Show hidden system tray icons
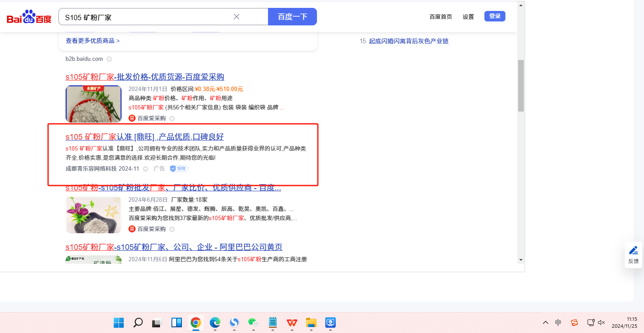This screenshot has height=333, width=644. click(x=545, y=322)
